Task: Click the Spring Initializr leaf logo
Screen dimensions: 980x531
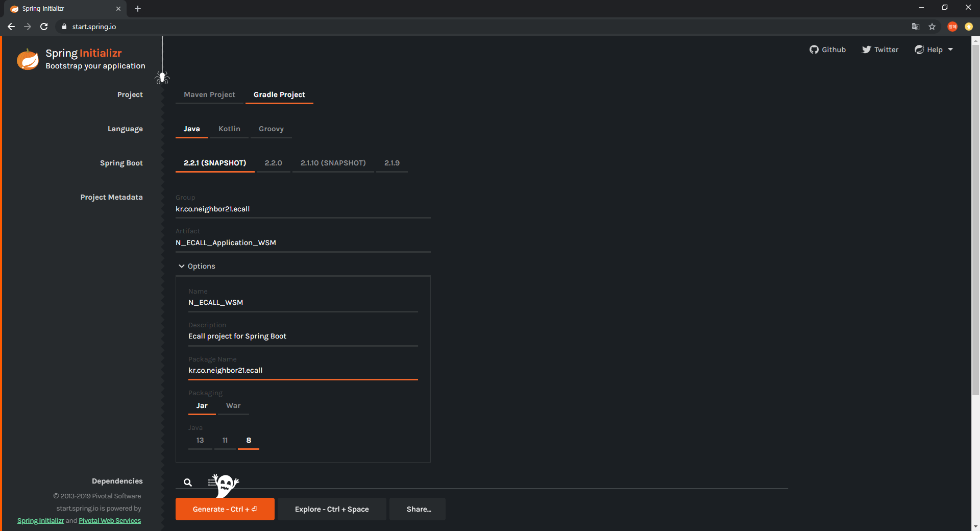Action: (28, 59)
